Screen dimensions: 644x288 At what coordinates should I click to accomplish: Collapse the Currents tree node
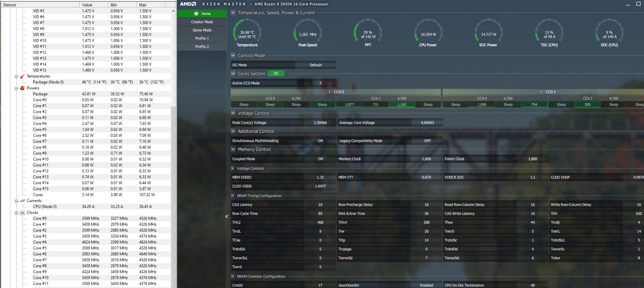tap(16, 201)
